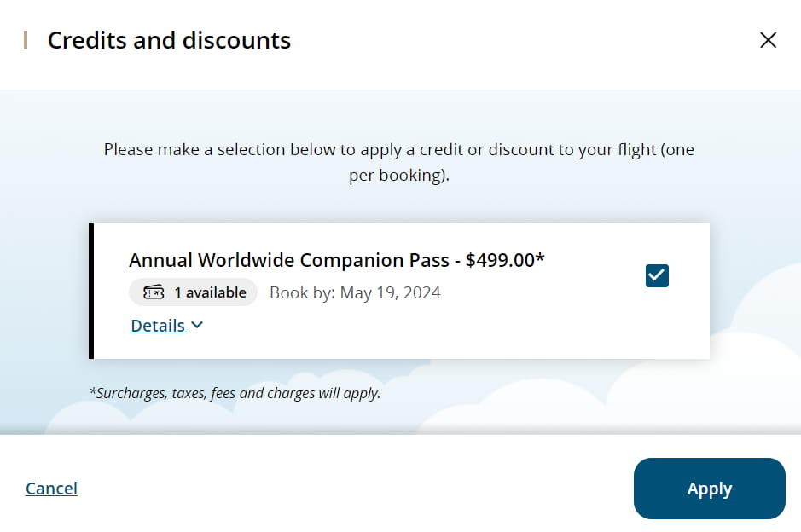The height and width of the screenshot is (532, 801).
Task: Close the Credits and discounts dialog
Action: click(x=768, y=40)
